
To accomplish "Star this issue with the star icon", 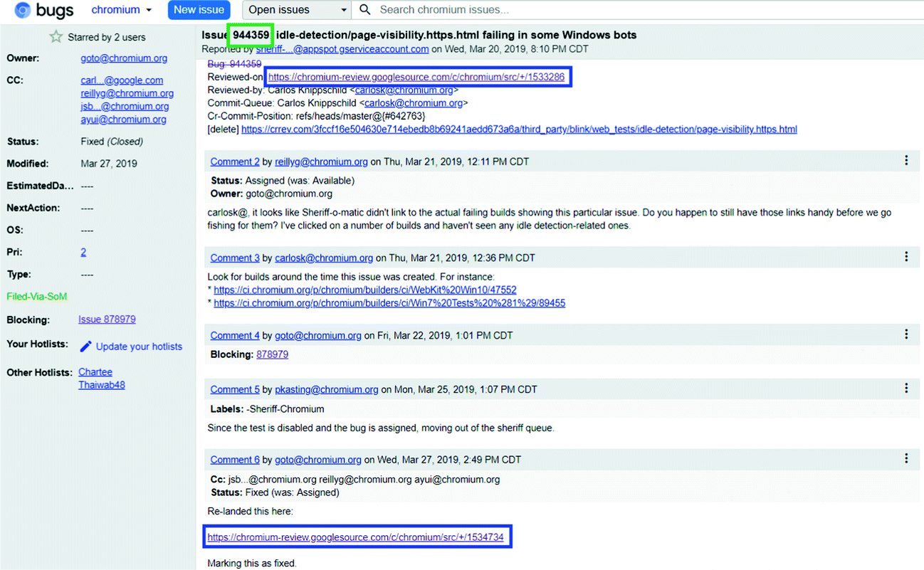I will (56, 37).
